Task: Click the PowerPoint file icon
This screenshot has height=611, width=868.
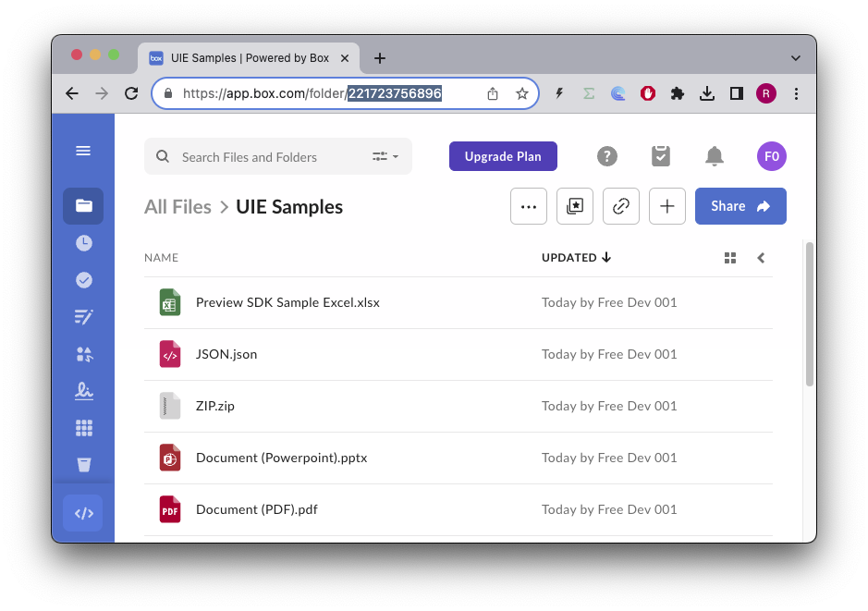Action: click(x=170, y=458)
